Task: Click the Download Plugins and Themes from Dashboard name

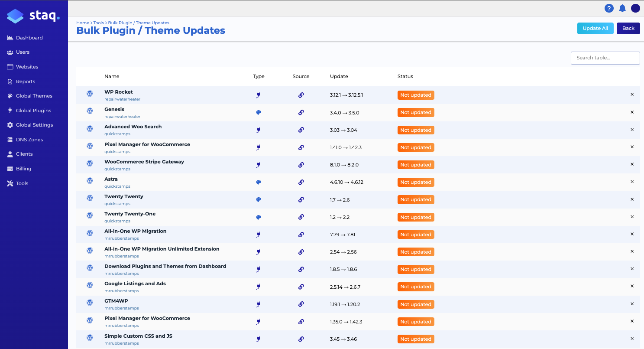Action: 165,266
